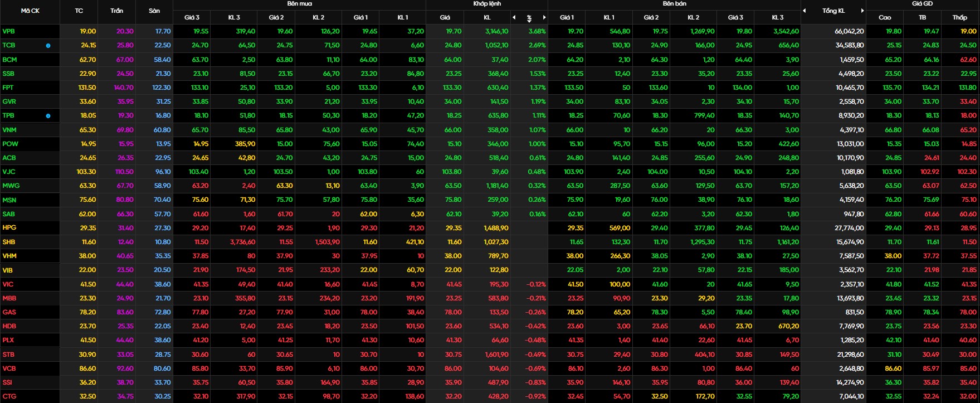This screenshot has width=980, height=403.
Task: Open the blue info icon on TCB row
Action: 48,46
